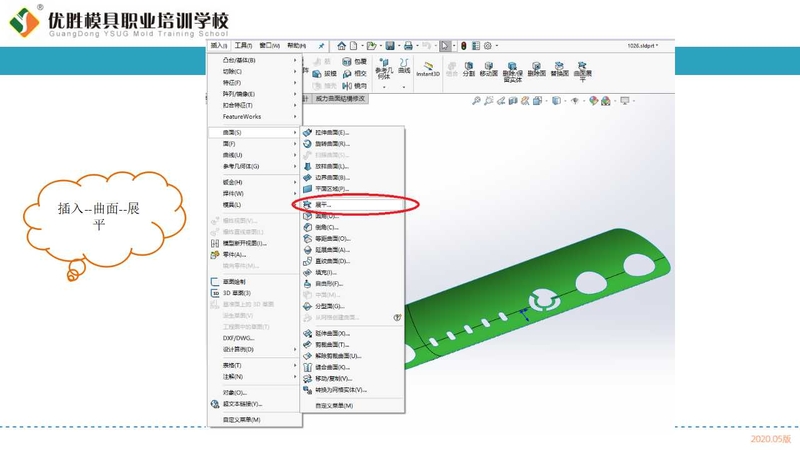Select 分型面(G) from the surface submenu

353,306
